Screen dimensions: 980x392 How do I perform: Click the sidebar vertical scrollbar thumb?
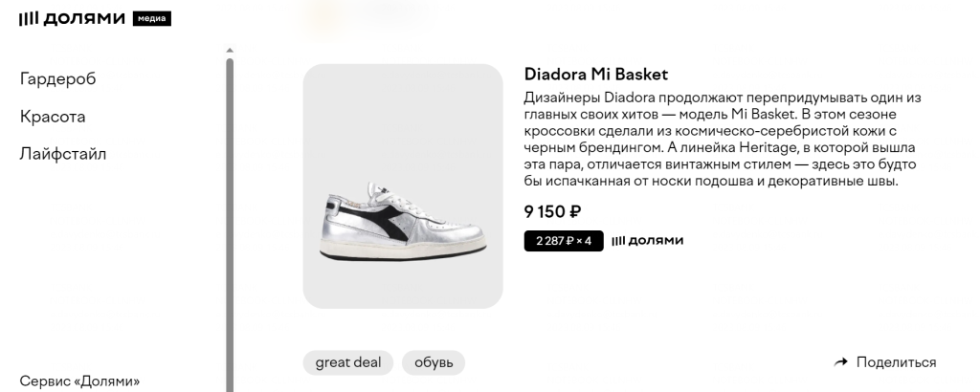pyautogui.click(x=230, y=220)
